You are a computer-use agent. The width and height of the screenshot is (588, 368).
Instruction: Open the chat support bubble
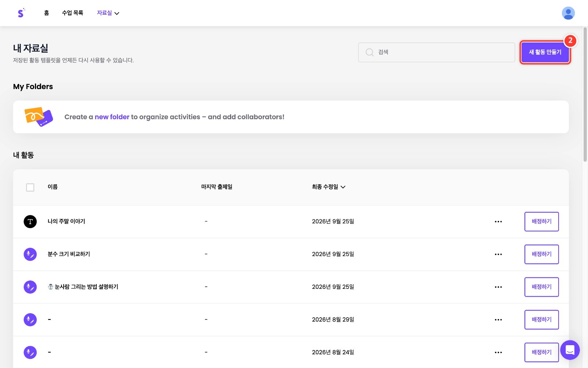click(x=570, y=350)
